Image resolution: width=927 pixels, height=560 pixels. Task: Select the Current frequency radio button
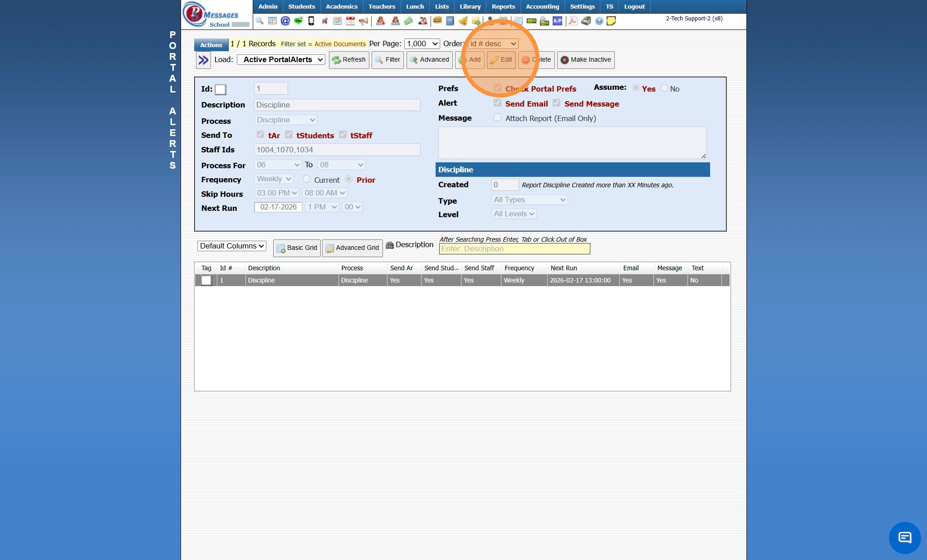coord(307,179)
